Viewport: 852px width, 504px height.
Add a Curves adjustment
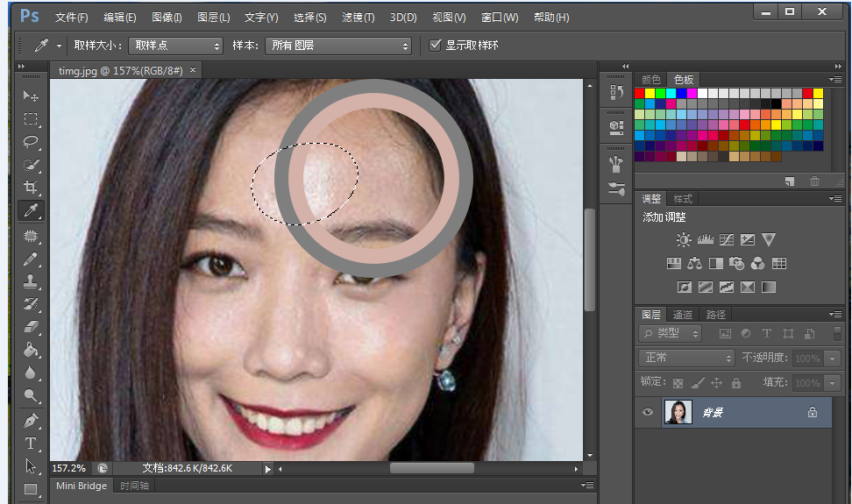727,239
